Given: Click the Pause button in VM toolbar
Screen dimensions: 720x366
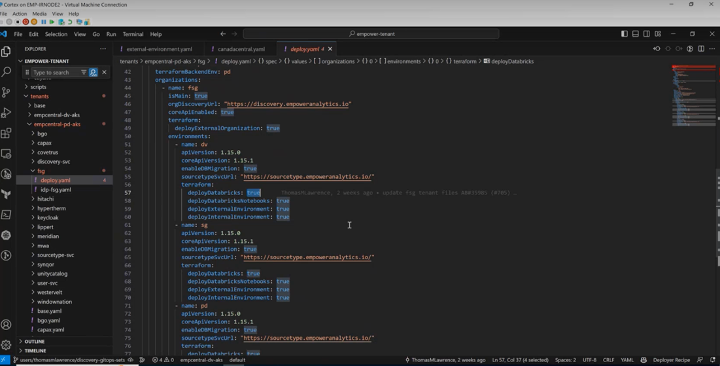Looking at the screenshot, I should point(44,22).
